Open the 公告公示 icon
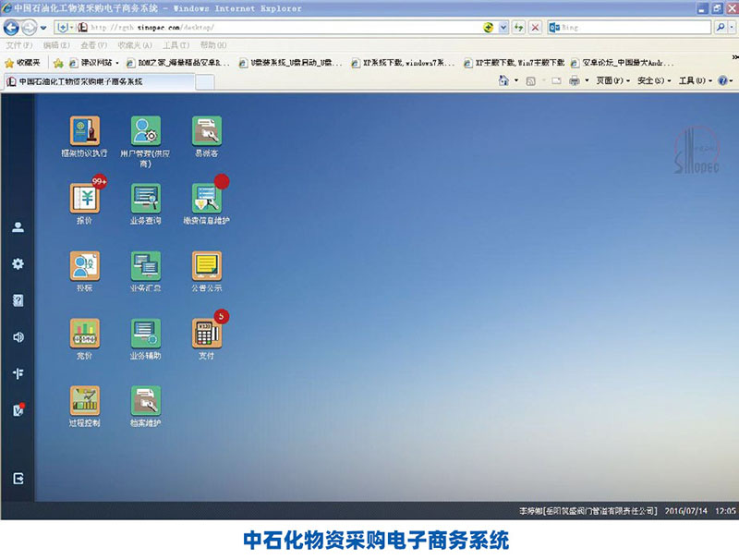This screenshot has height=560, width=739. (x=207, y=266)
